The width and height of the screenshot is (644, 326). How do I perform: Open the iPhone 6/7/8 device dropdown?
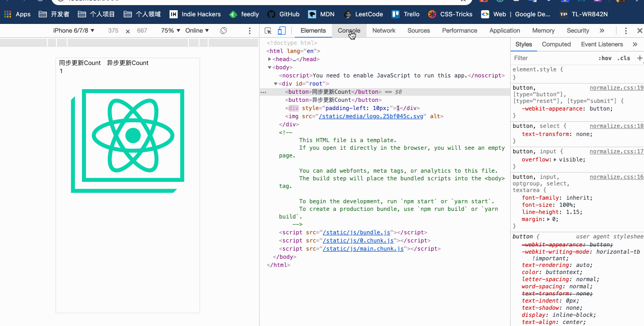coord(74,31)
